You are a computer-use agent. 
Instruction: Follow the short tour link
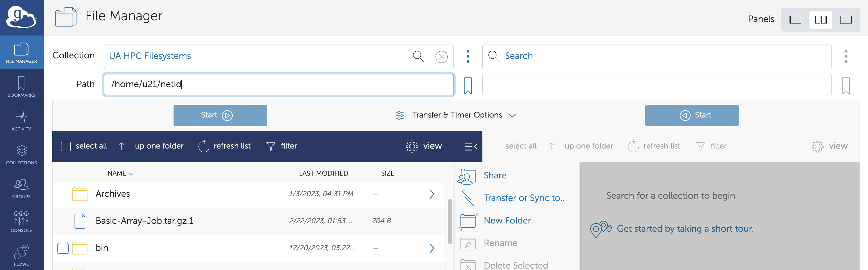tap(685, 229)
